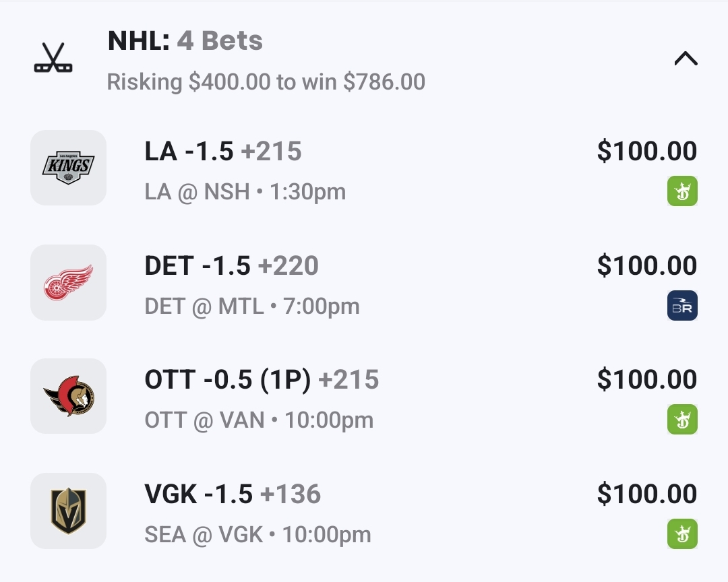The height and width of the screenshot is (582, 728).
Task: Click the Vegas Golden Knights logo
Action: point(68,511)
